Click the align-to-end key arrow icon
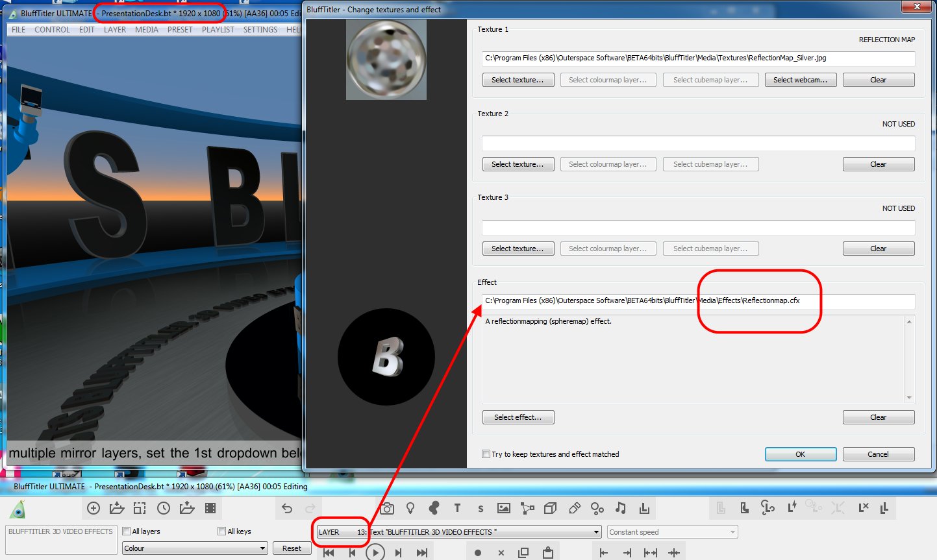The height and width of the screenshot is (560, 937). pos(627,553)
